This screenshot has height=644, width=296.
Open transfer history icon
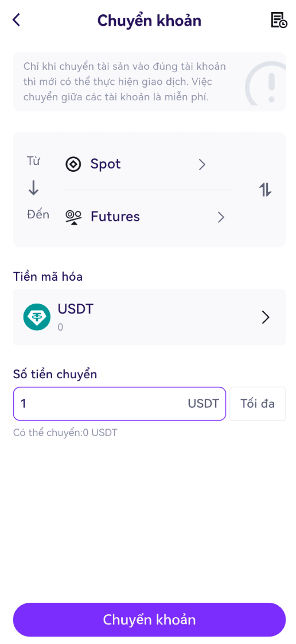[279, 20]
